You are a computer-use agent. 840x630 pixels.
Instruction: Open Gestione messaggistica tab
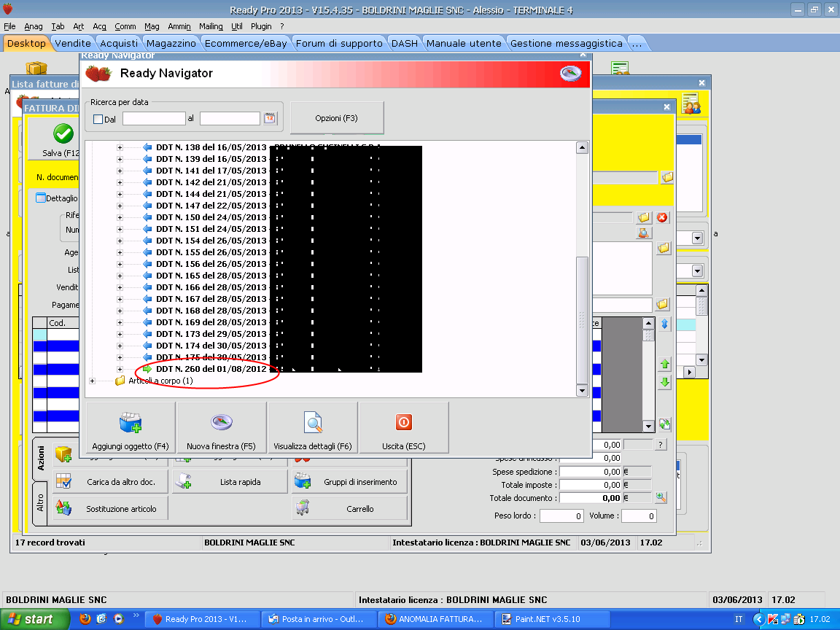pos(567,44)
